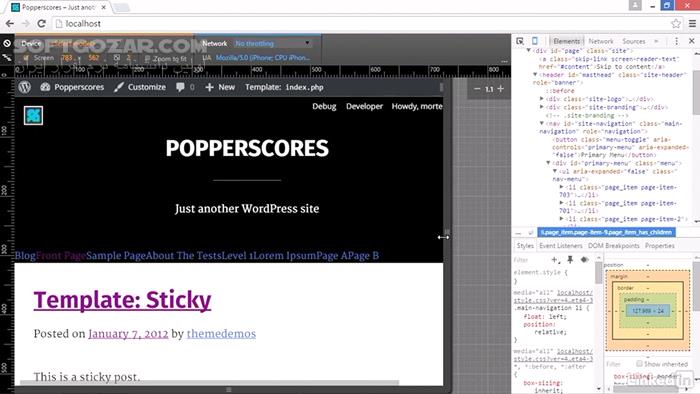Screen dimensions: 700x394
Task: Click the reset device emulation icon
Action: (7, 43)
